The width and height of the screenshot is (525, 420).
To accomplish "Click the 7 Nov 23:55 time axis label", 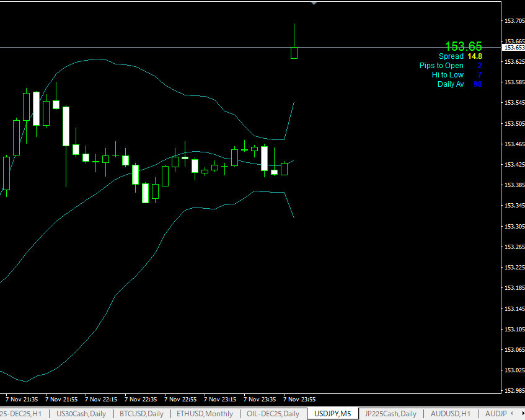I will (x=300, y=400).
